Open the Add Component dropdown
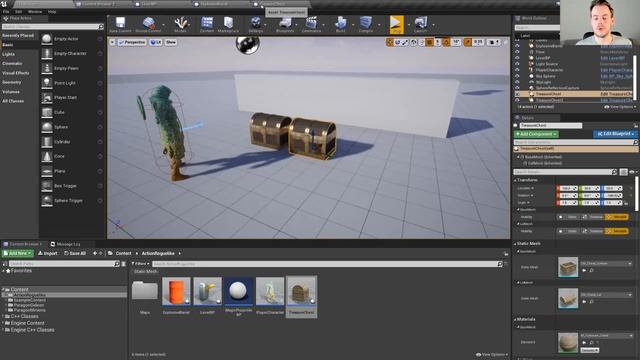Image resolution: width=640 pixels, height=360 pixels. coord(536,134)
